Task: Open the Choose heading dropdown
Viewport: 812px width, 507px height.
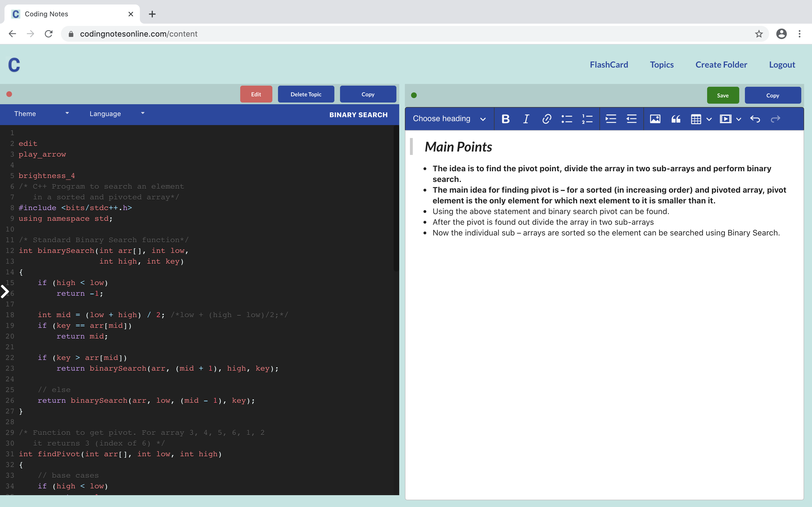Action: [x=449, y=119]
